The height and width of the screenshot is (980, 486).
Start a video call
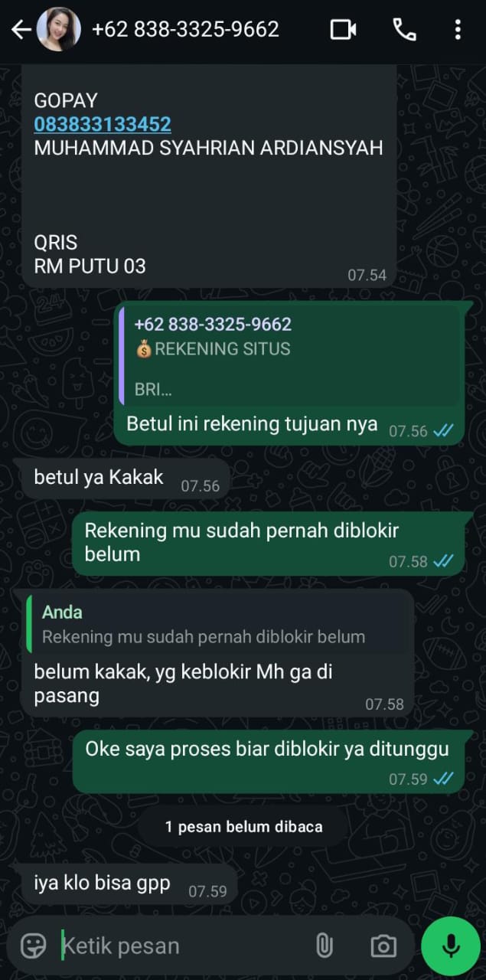(x=344, y=30)
